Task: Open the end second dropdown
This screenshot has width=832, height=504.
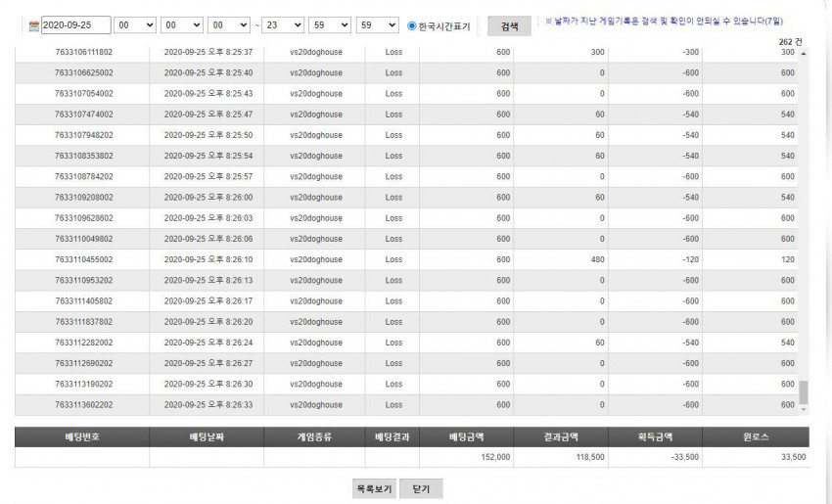Action: click(x=377, y=24)
